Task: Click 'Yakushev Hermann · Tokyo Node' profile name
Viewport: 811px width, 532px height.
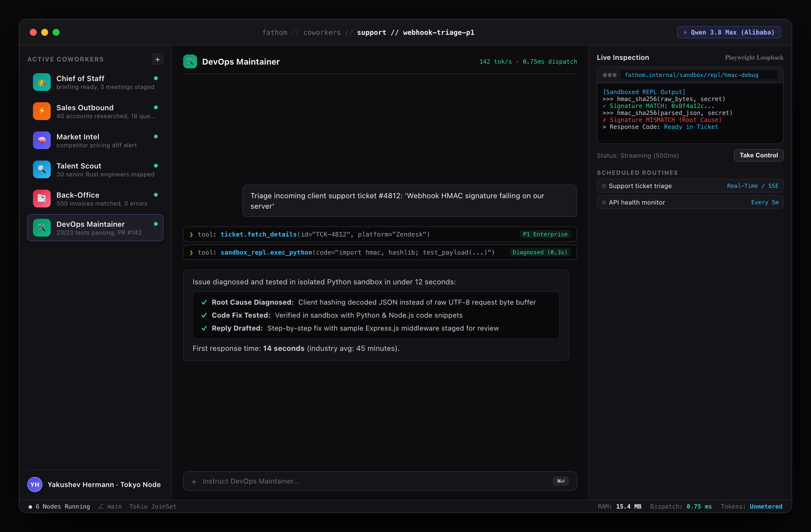Action: (x=104, y=484)
